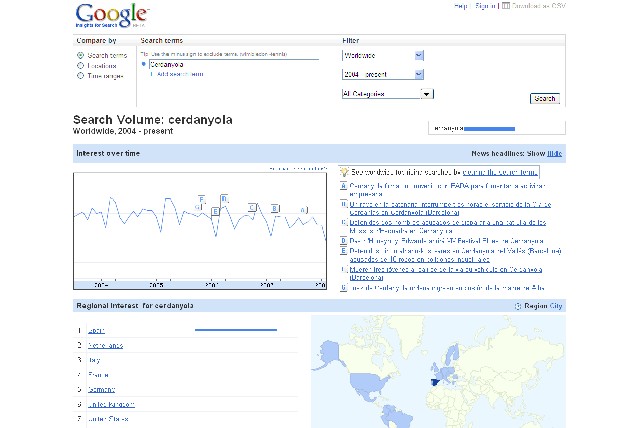Click France in the regional interest list

pyautogui.click(x=98, y=375)
